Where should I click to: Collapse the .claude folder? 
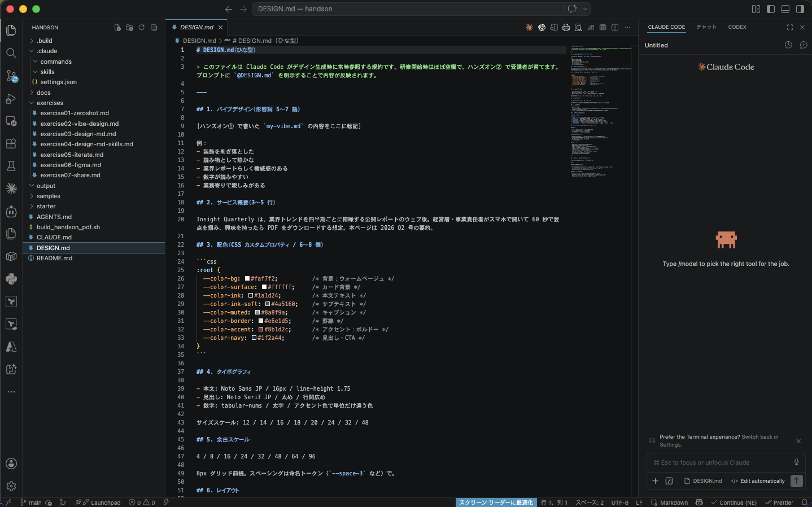94,51
